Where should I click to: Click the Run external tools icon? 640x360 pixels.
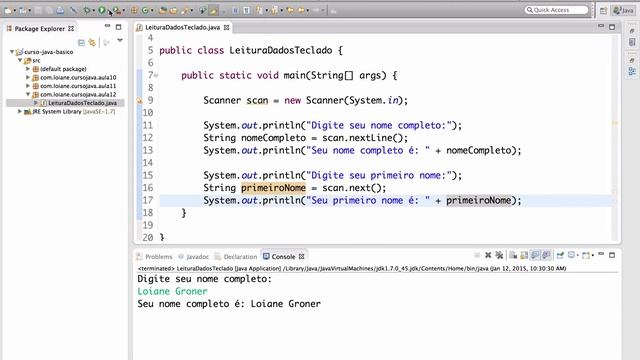point(117,10)
